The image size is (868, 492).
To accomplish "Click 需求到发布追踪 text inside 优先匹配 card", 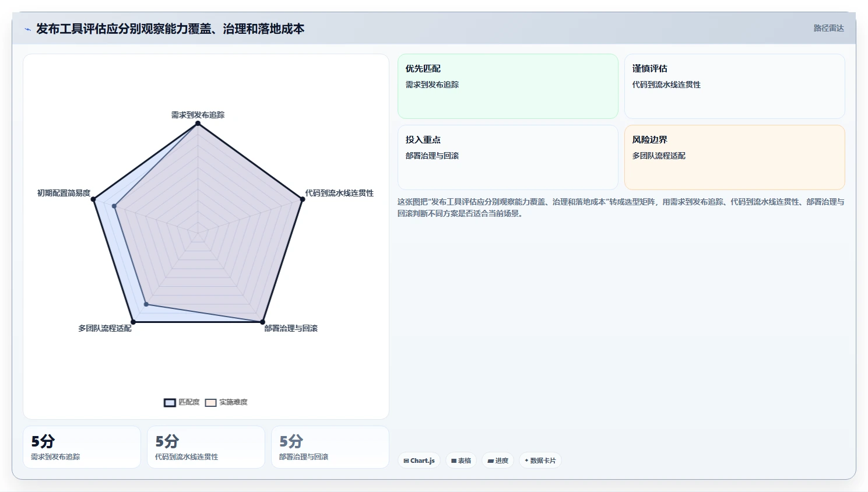I will point(432,85).
